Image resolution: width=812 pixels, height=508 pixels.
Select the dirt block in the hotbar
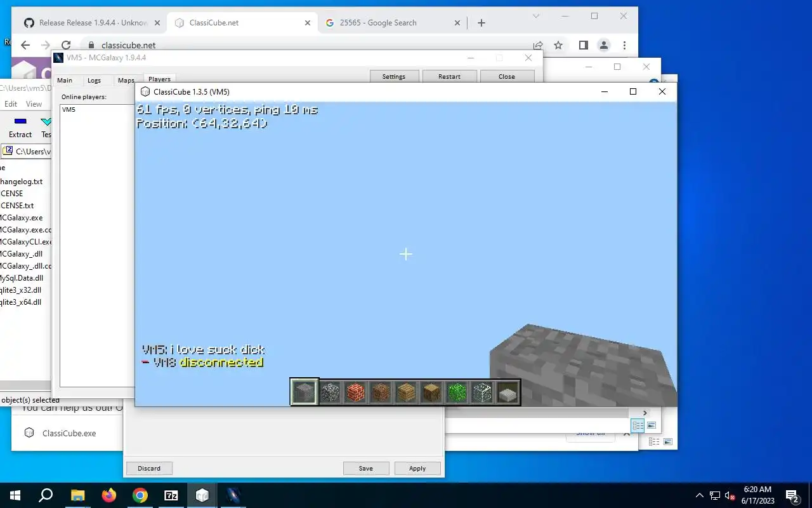click(381, 392)
